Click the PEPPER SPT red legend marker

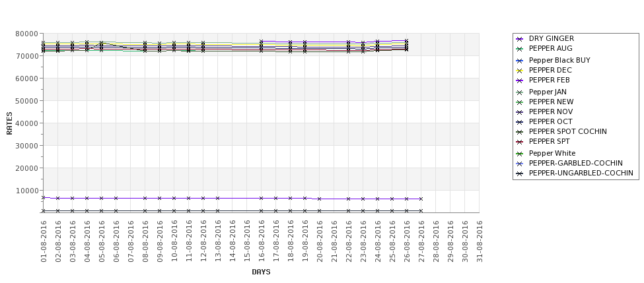520,142
